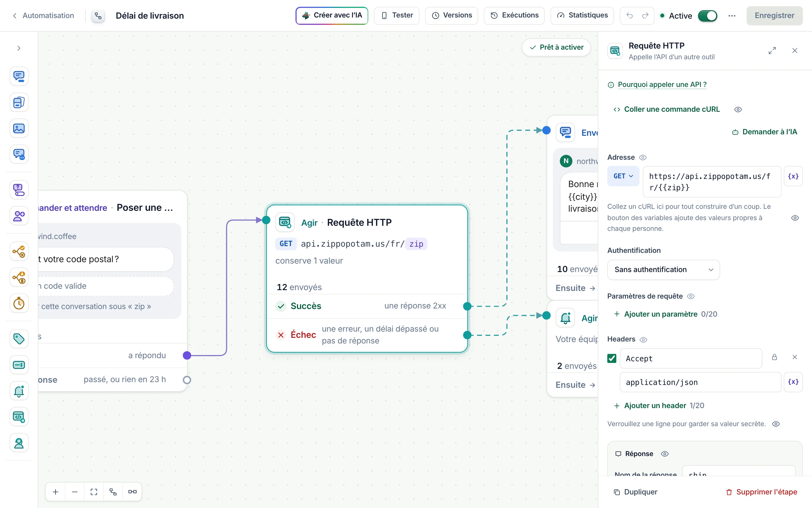Select the send message step icon in sidebar
Viewport: 812px width, 508px height.
click(x=19, y=76)
